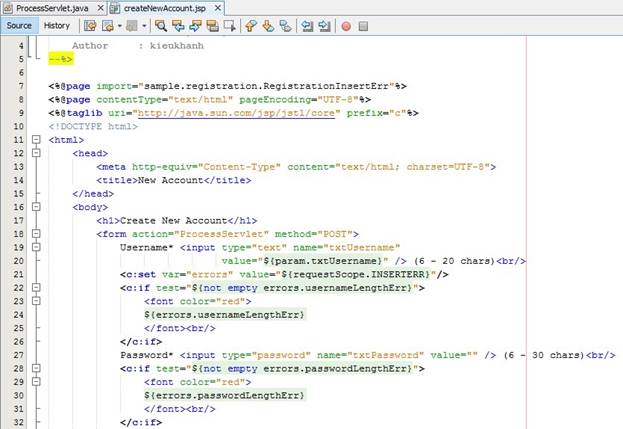
Task: Collapse the <html> fold on line 11
Action: 36,139
